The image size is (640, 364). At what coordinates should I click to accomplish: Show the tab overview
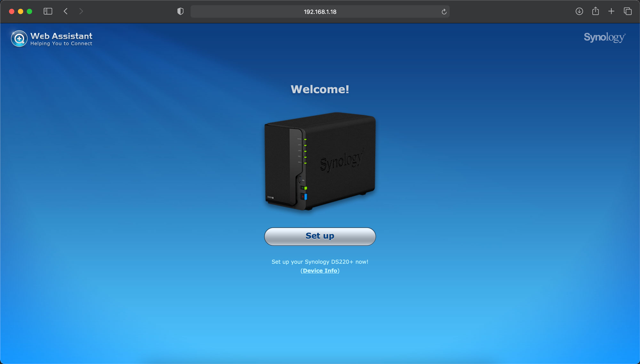coord(628,12)
